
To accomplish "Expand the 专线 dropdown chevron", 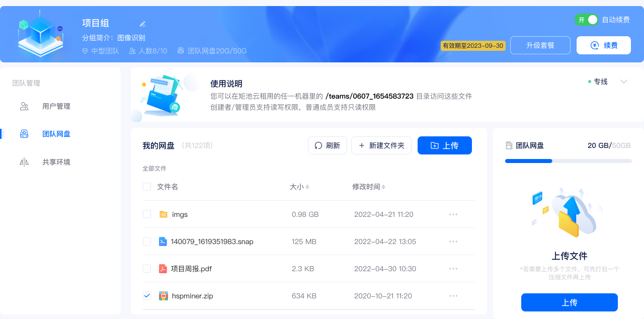I will pyautogui.click(x=624, y=82).
